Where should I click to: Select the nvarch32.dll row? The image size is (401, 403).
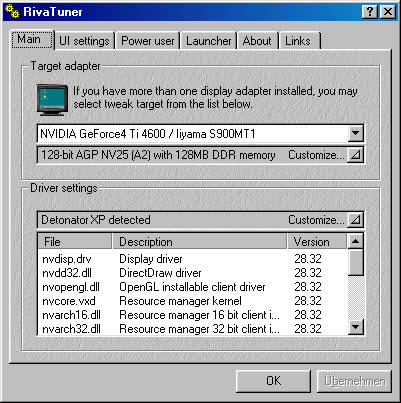coord(192,329)
